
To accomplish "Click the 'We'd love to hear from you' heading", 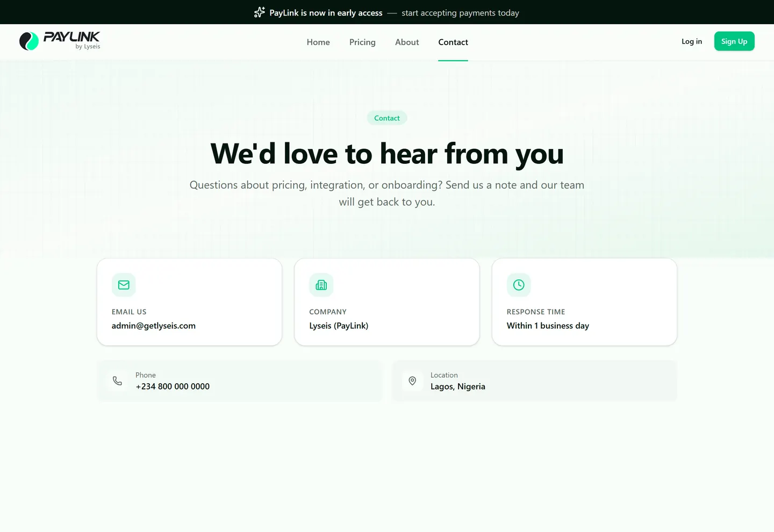I will pos(387,154).
